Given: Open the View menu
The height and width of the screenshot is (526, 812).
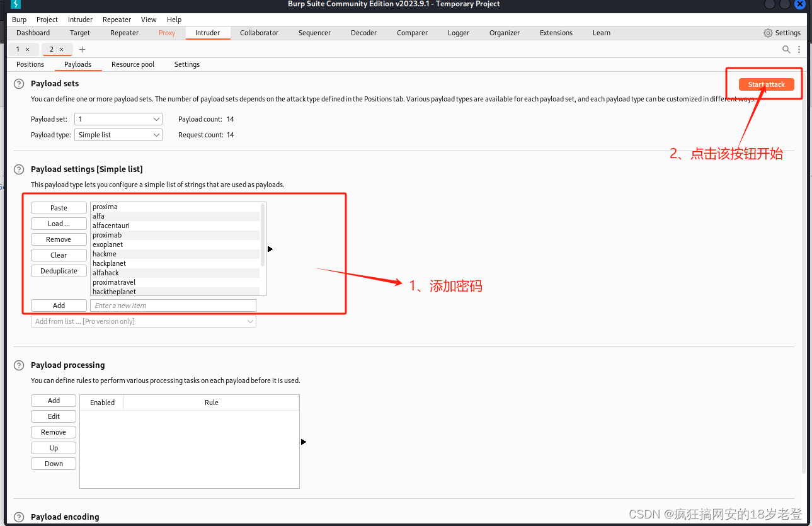Looking at the screenshot, I should click(149, 20).
